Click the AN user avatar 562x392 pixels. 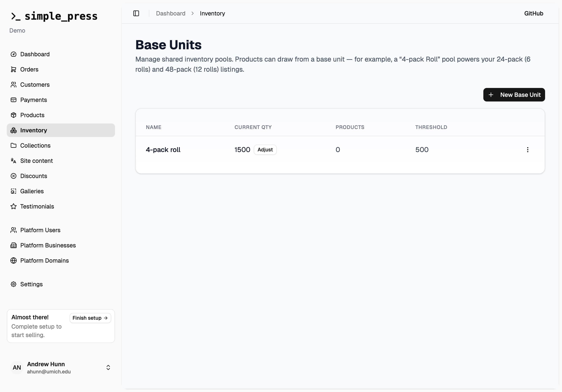(x=17, y=367)
